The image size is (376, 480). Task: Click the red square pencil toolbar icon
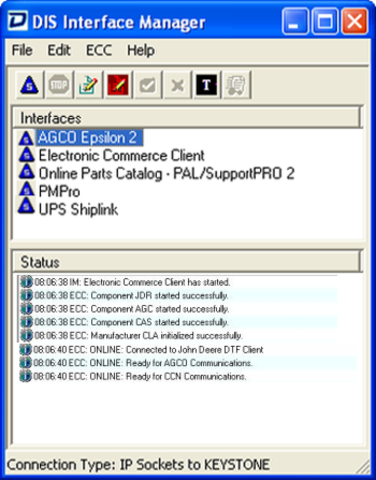coord(118,85)
